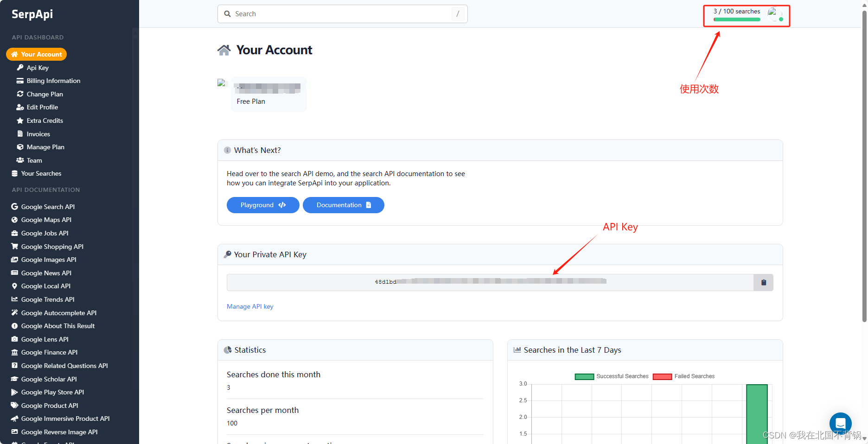This screenshot has height=444, width=868.
Task: Click the profile avatar image
Action: click(x=222, y=83)
